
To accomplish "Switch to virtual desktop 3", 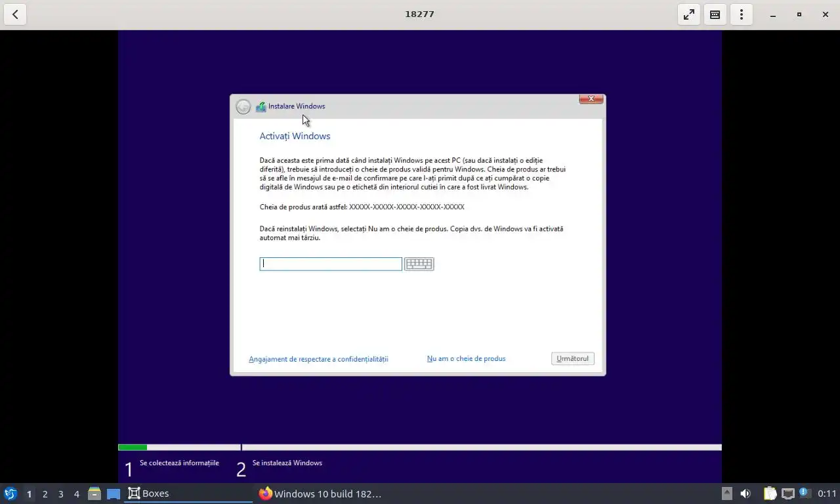I will coord(60,493).
